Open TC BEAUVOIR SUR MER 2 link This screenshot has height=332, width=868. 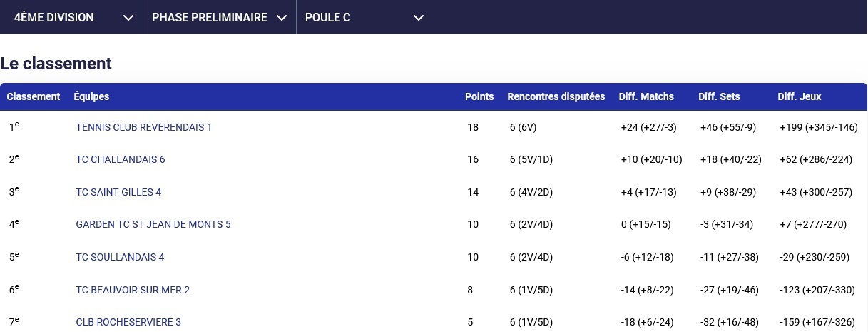tap(133, 290)
